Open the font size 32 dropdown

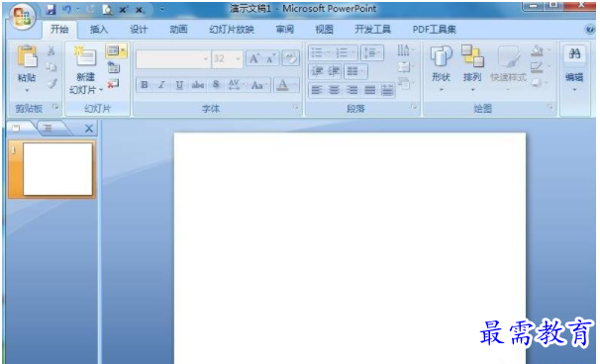pos(238,59)
